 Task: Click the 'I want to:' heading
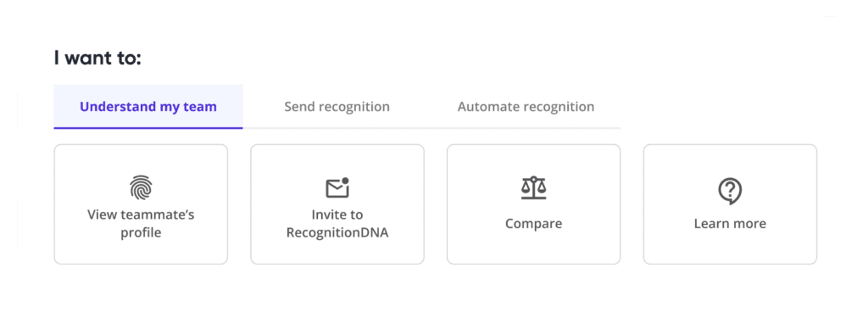[98, 58]
